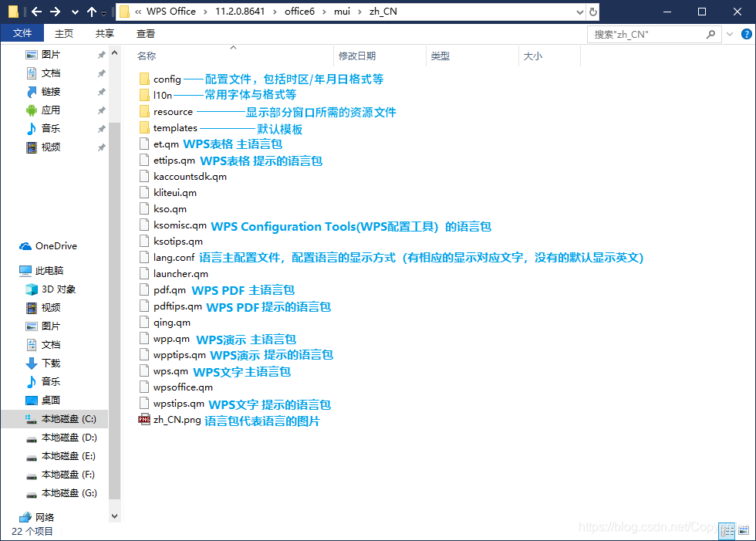Go up one folder level
The image size is (756, 541).
click(x=92, y=12)
